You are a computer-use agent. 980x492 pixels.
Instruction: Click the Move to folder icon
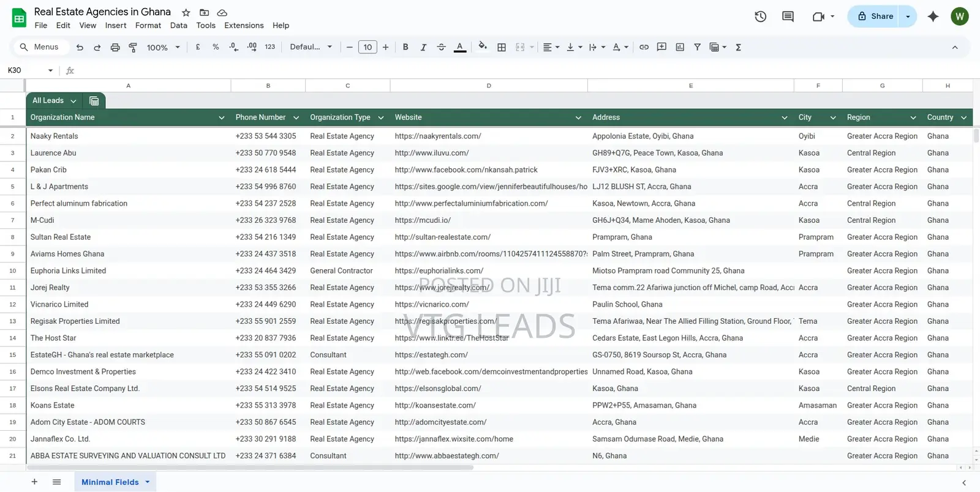click(x=204, y=12)
